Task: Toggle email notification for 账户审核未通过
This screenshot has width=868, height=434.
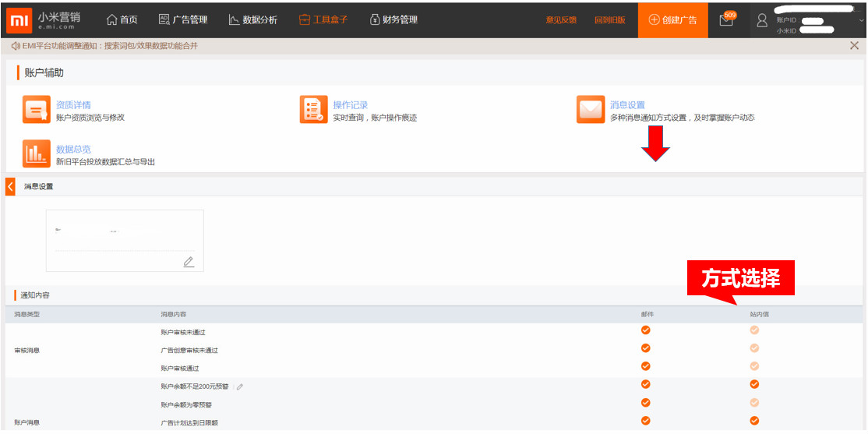Action: [645, 330]
